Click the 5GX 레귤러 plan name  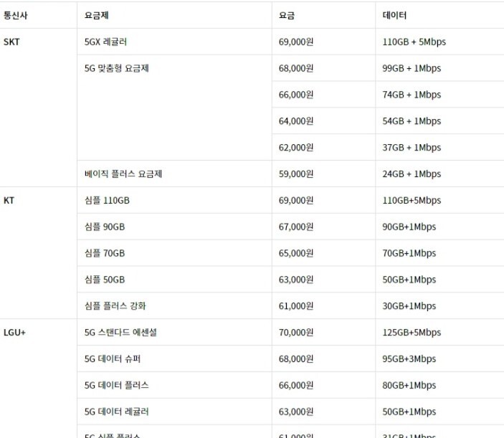point(105,42)
